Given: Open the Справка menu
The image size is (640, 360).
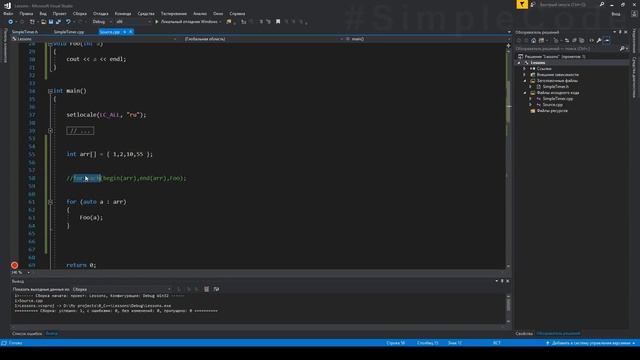Looking at the screenshot, I should [x=237, y=13].
